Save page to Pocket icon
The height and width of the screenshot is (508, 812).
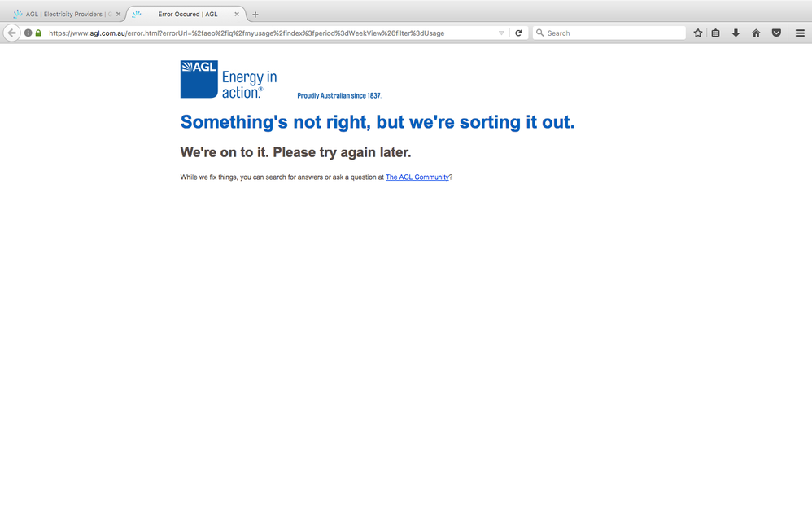[x=776, y=33]
